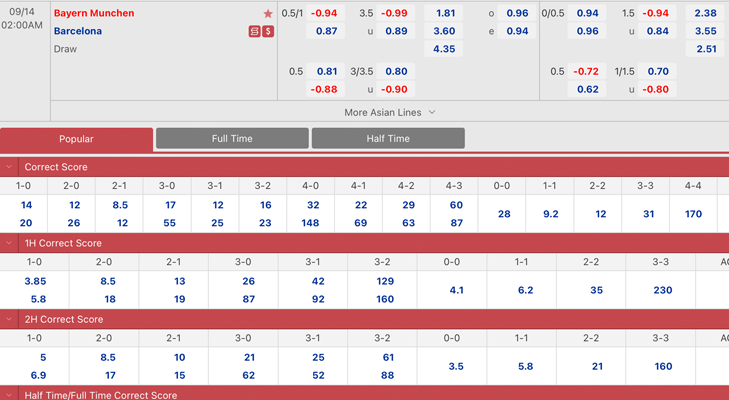This screenshot has height=400, width=729.
Task: Pick first-half over 1/1.5 odds 0.70
Action: point(656,71)
